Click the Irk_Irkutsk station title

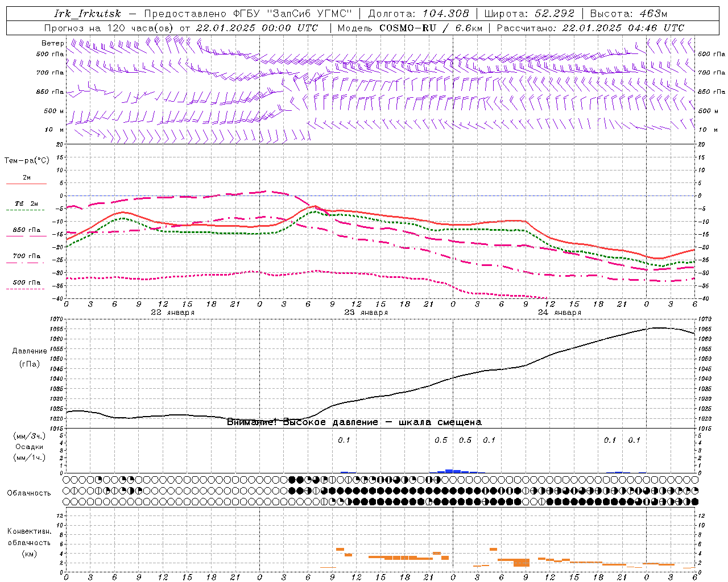click(x=88, y=14)
